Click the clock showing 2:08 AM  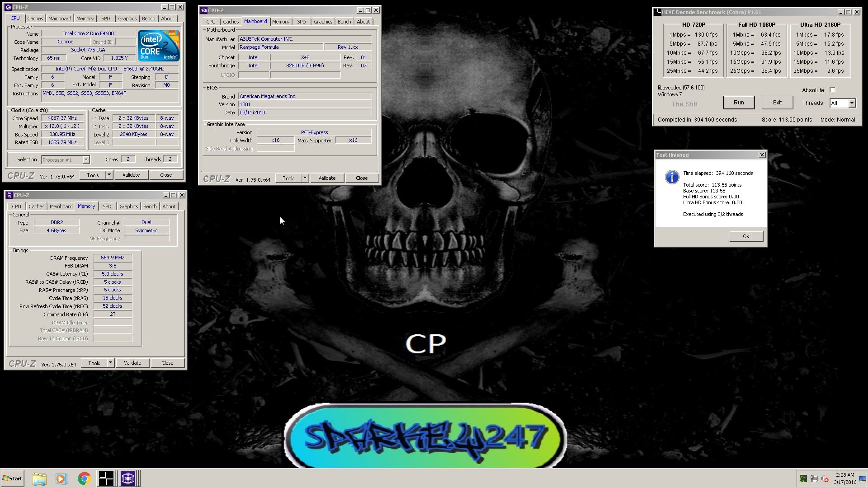point(845,475)
